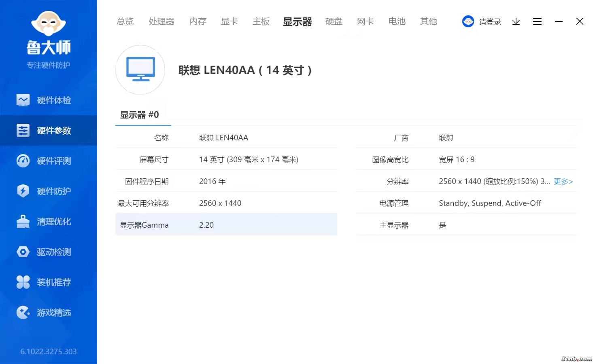Click the 硬件体检 monitor icon
This screenshot has width=595, height=364.
(x=23, y=100)
